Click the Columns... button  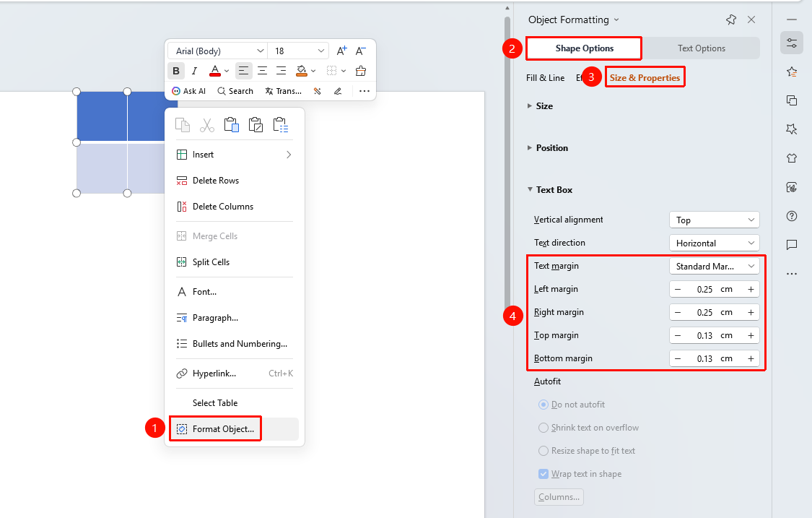click(x=559, y=497)
